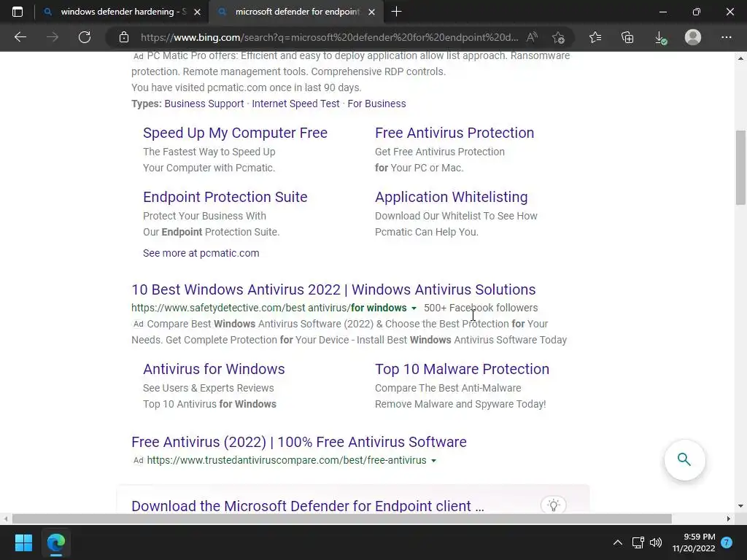Close the windows defender hardening tab

point(197,12)
